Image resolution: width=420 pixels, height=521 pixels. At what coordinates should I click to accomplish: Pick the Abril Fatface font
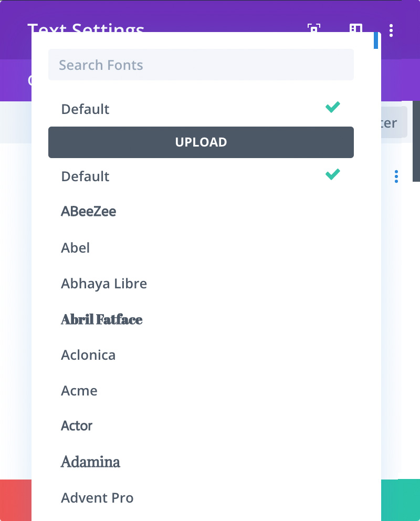[101, 319]
